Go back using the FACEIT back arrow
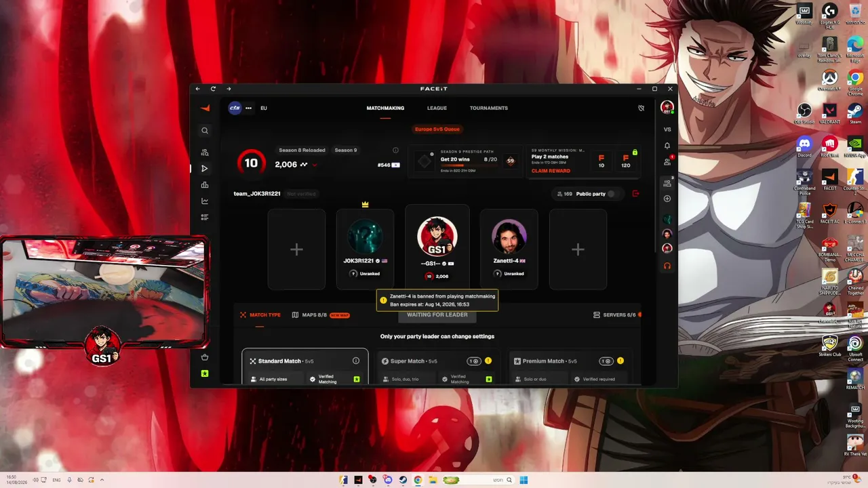The image size is (868, 488). tap(197, 89)
